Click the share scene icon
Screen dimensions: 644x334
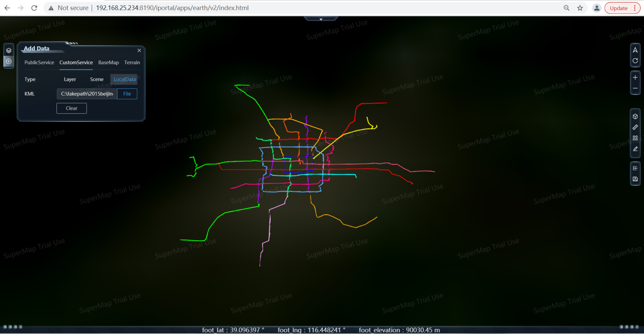point(635,168)
